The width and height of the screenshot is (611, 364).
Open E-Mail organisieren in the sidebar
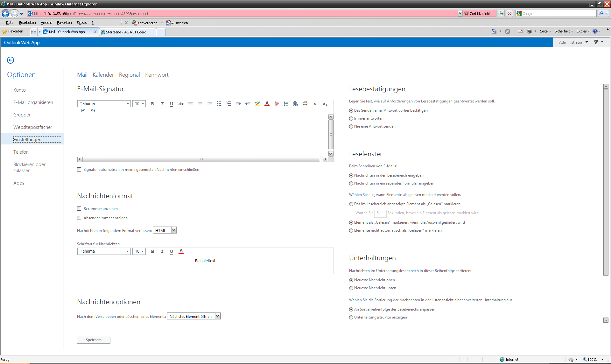pyautogui.click(x=33, y=102)
